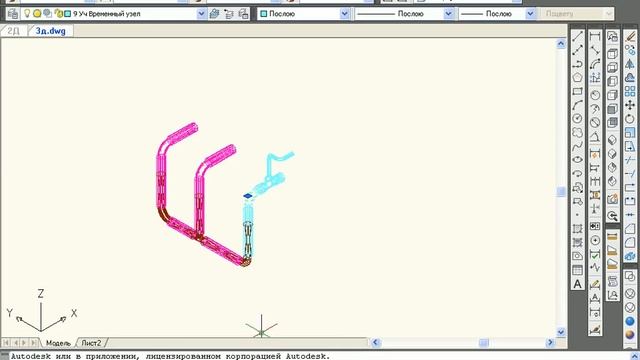Toggle layer freeze in current viewport
The height and width of the screenshot is (360, 640).
48,13
